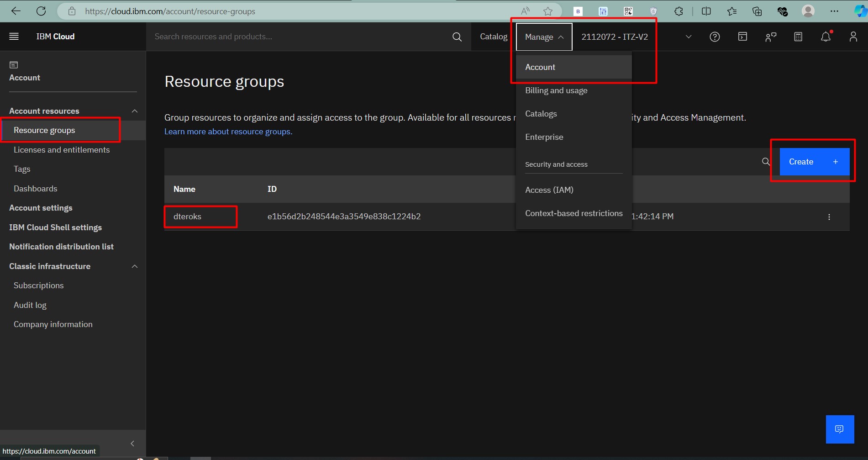
Task: Go to IBM Cloud home link
Action: click(x=55, y=37)
